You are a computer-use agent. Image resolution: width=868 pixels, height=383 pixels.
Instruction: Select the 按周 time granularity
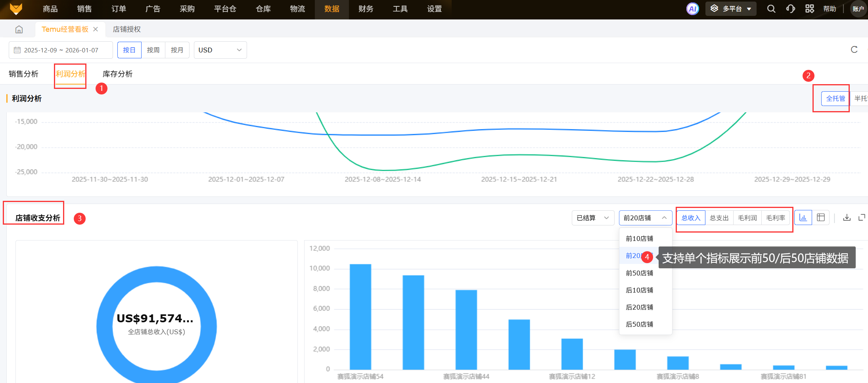(x=153, y=50)
